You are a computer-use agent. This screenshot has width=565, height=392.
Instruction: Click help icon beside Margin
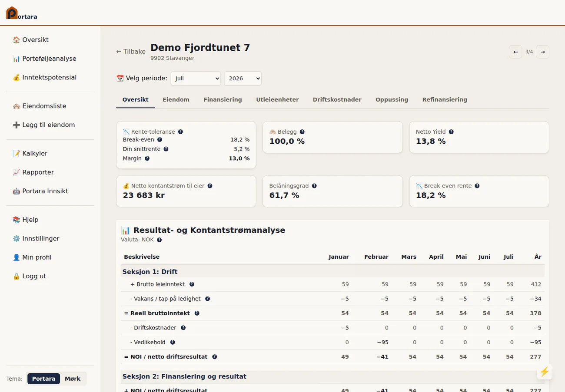point(147,158)
